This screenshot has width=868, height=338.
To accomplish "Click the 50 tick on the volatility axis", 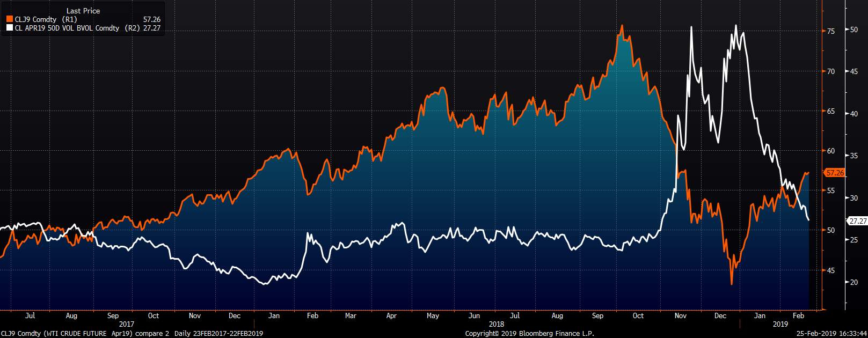I will 854,30.
